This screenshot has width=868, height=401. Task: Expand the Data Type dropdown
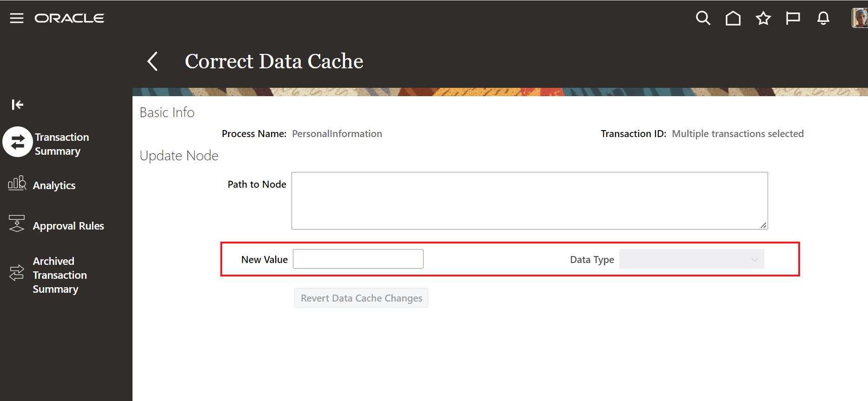coord(691,259)
